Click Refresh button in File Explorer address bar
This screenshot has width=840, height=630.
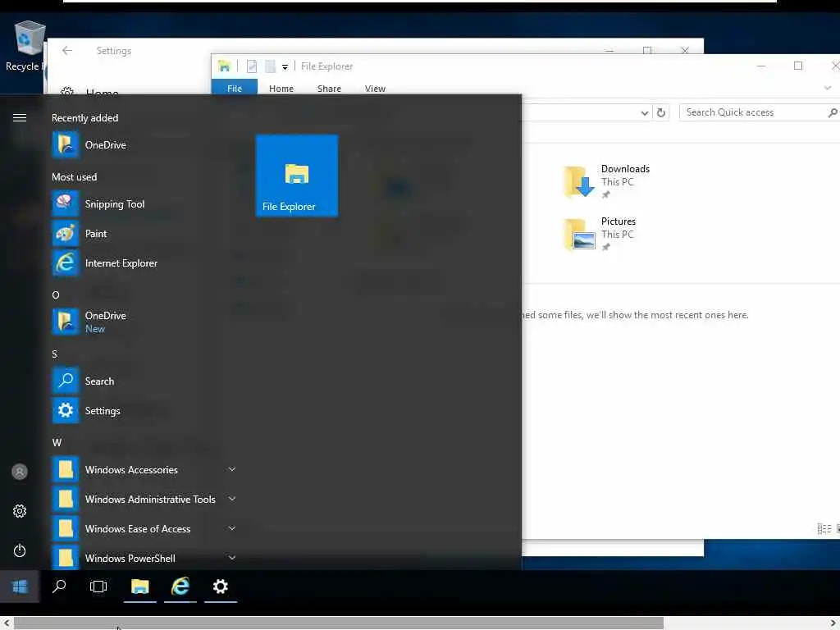point(661,112)
